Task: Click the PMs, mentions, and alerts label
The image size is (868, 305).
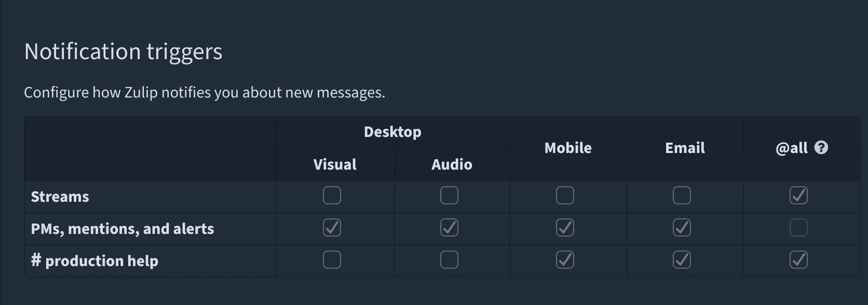Action: coord(122,229)
